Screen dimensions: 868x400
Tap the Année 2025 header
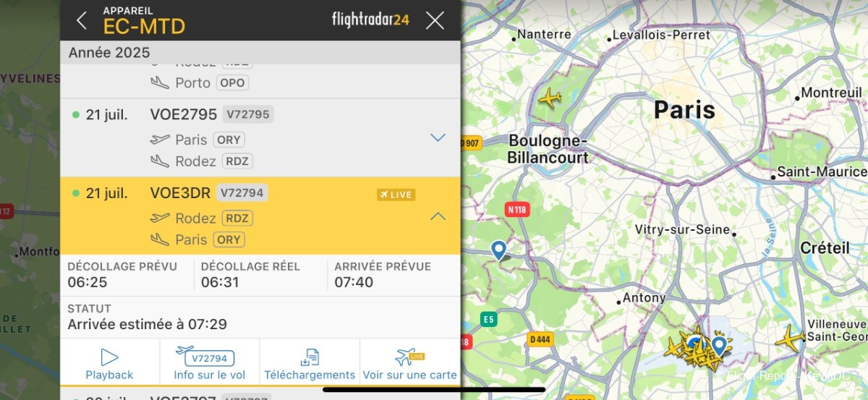click(109, 53)
